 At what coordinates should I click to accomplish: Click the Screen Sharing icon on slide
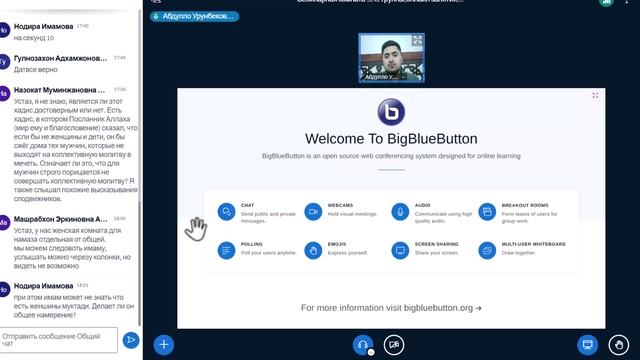400,250
